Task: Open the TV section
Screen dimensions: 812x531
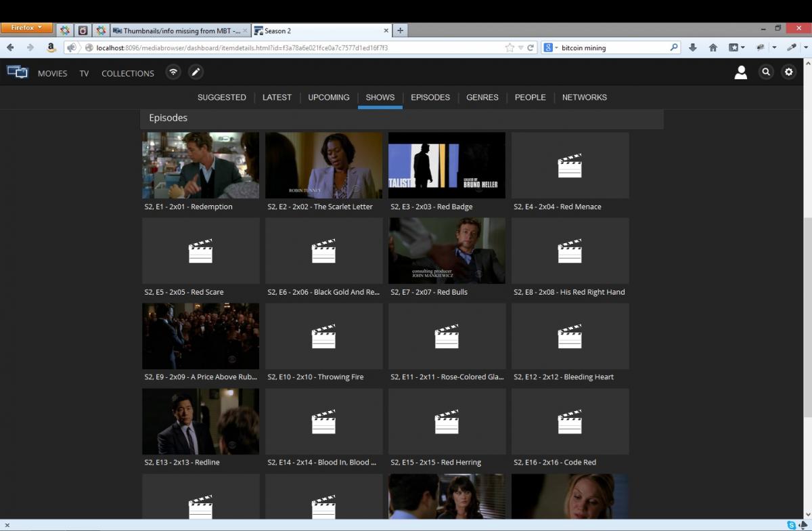Action: (x=84, y=73)
